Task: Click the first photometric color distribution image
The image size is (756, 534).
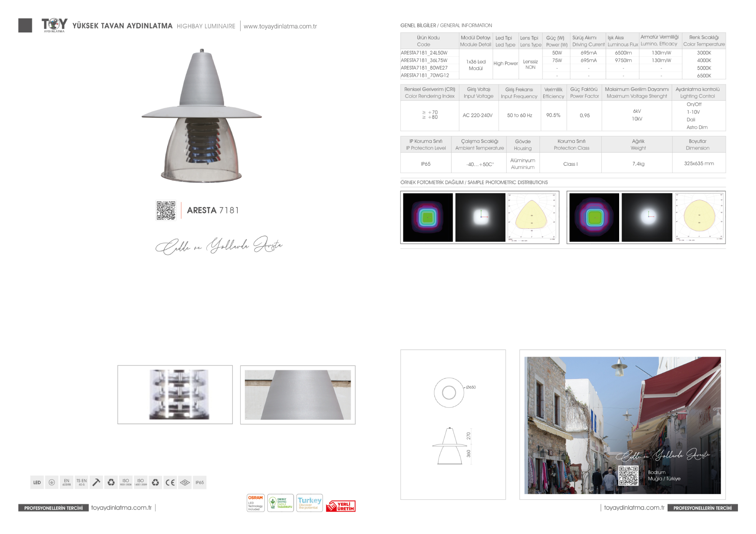Action: [x=428, y=218]
